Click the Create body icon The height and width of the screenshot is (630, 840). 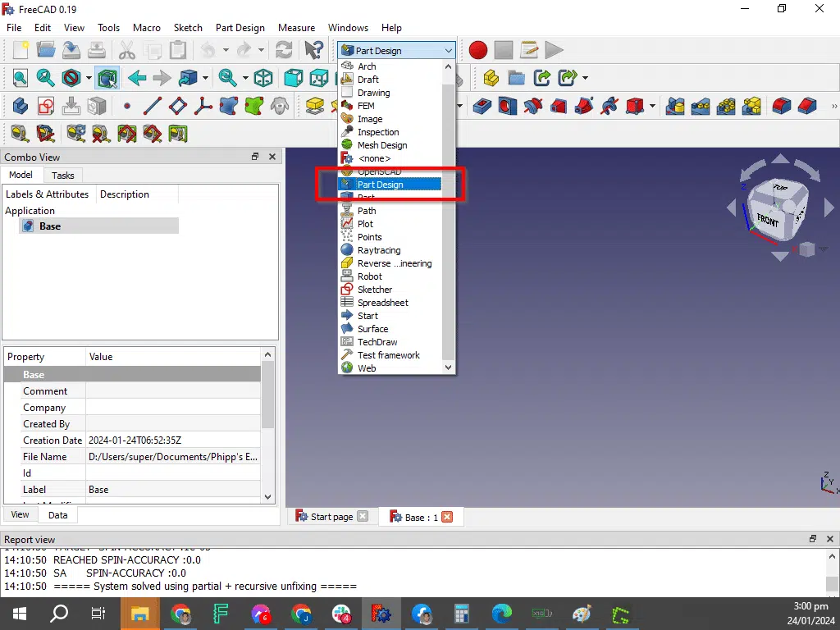tap(21, 106)
